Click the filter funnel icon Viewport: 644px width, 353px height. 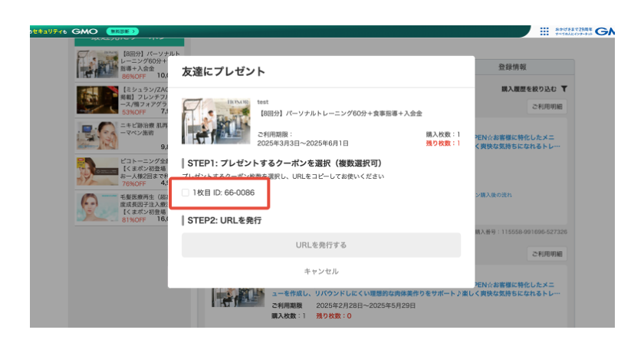(x=564, y=89)
